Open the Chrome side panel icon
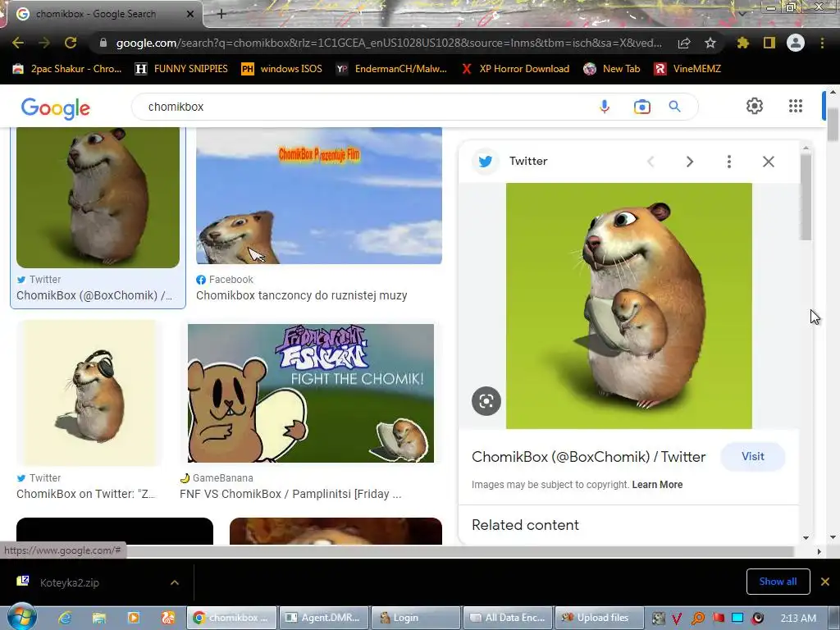This screenshot has width=840, height=630. [769, 43]
